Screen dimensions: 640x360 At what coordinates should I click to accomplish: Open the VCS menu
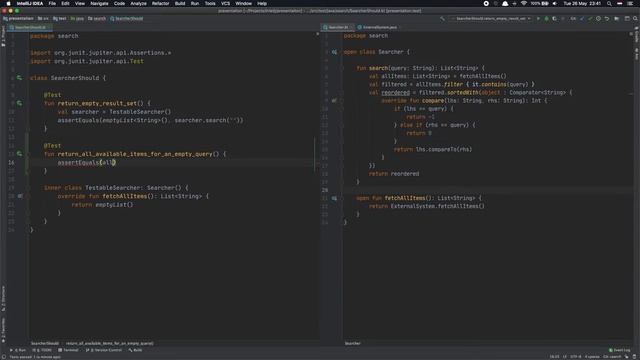click(225, 3)
